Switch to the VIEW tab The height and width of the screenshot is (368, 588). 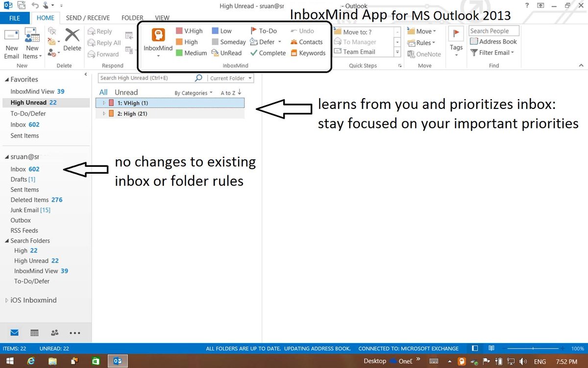click(162, 18)
